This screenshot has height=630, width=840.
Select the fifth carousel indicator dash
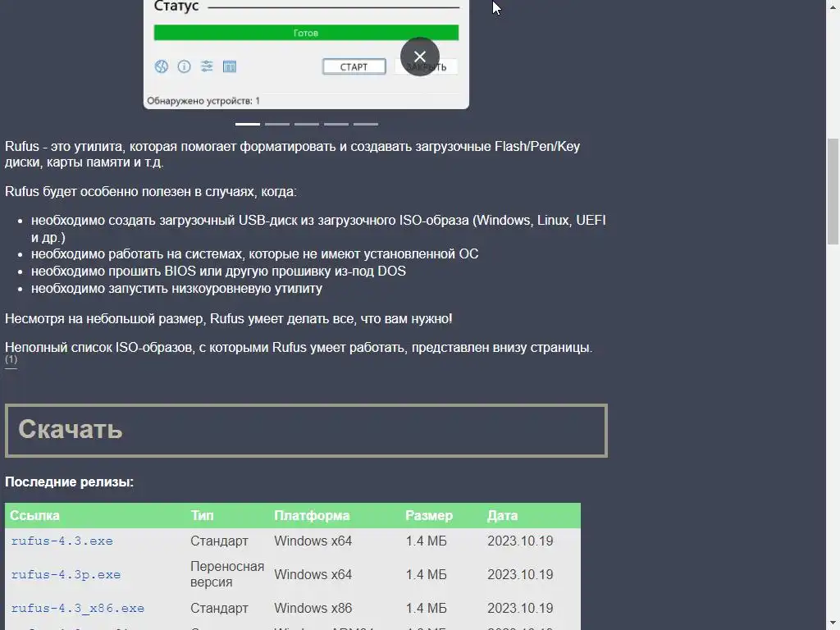(365, 125)
